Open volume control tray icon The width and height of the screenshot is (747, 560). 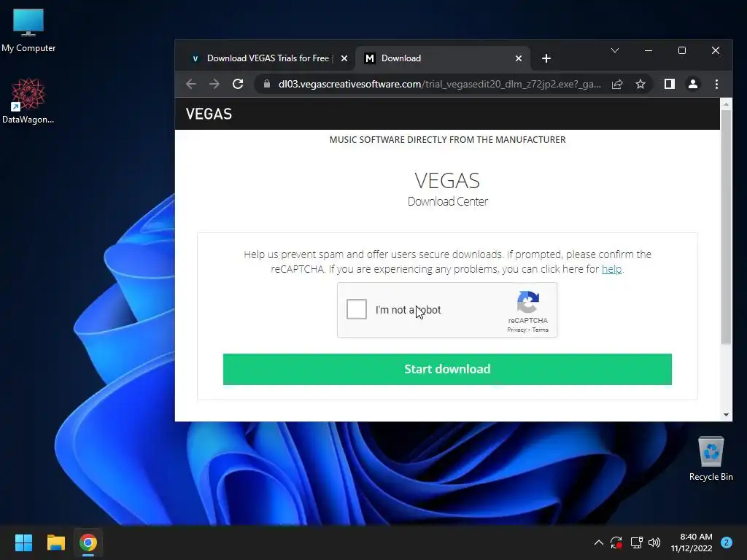tap(654, 542)
